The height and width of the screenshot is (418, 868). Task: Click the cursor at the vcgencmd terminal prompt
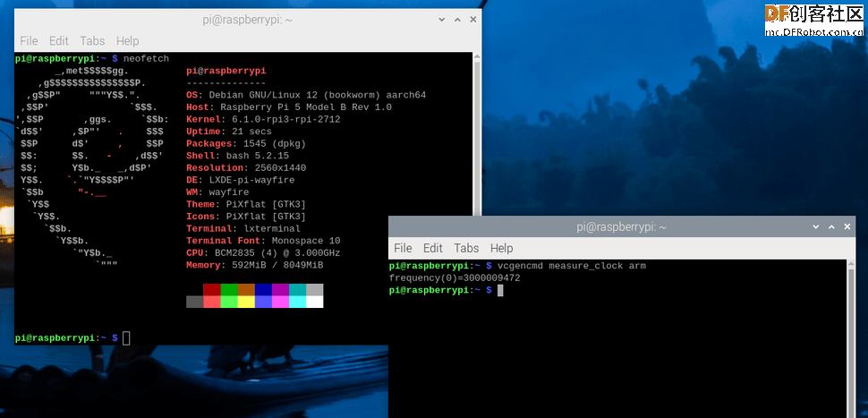[500, 290]
